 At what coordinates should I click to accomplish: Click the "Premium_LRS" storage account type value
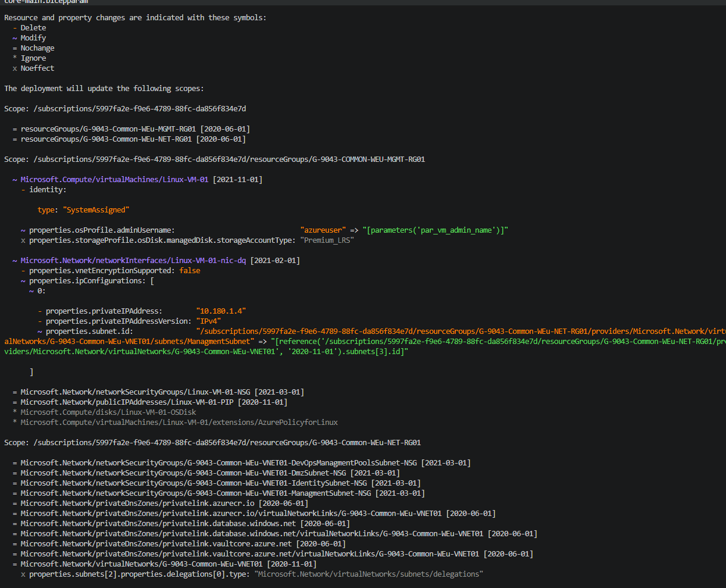pyautogui.click(x=327, y=240)
